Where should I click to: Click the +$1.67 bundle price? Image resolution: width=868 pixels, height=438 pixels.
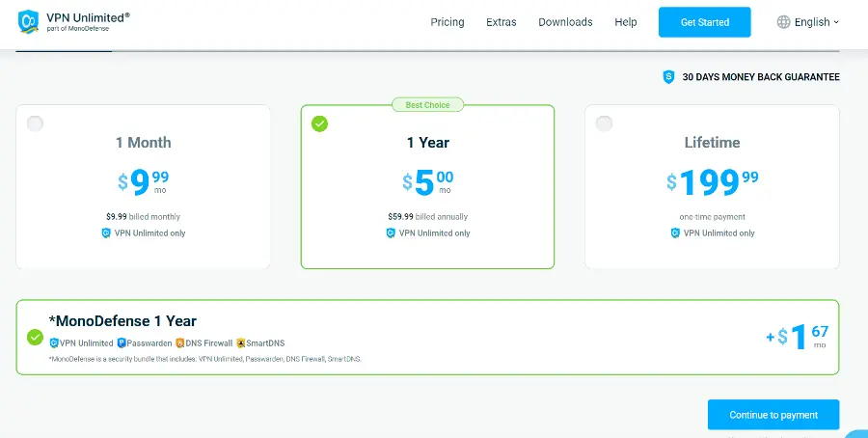click(798, 338)
